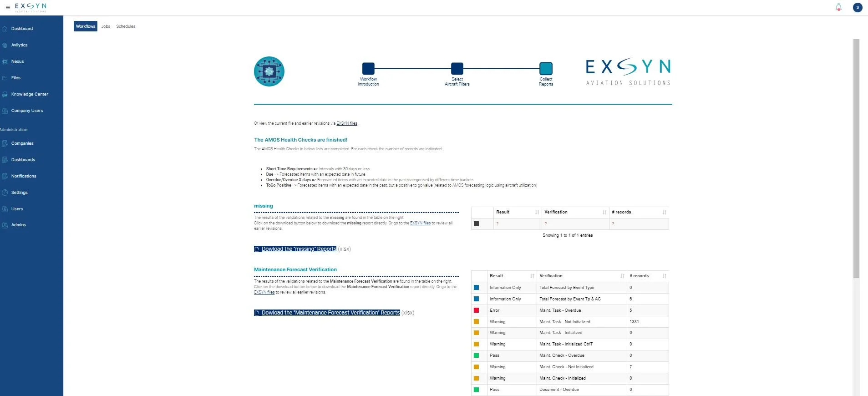Switch to the Jobs tab
Image resolution: width=868 pixels, height=396 pixels.
pos(106,26)
